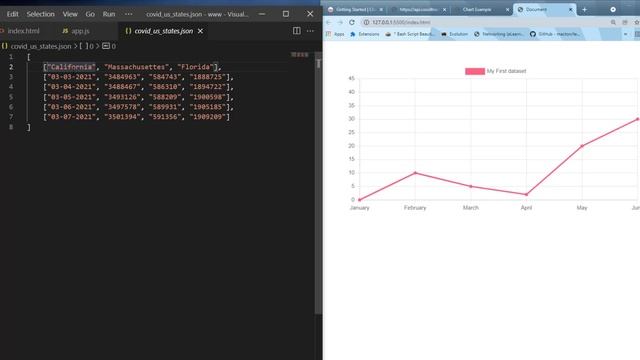
Task: Click the "588209" value on line 5
Action: click(x=165, y=97)
